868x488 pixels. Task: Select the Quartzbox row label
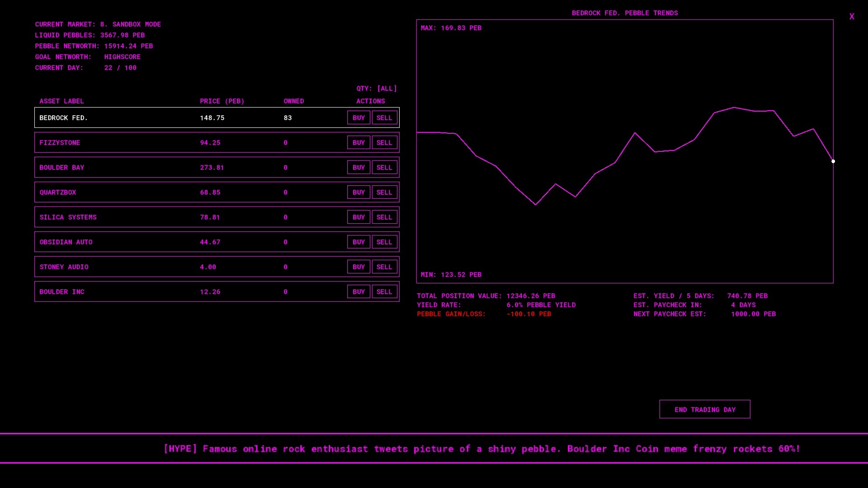tap(58, 192)
